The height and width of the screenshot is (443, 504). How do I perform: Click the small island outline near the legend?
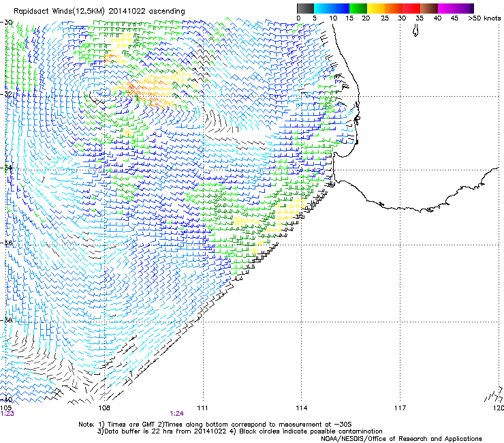415,31
